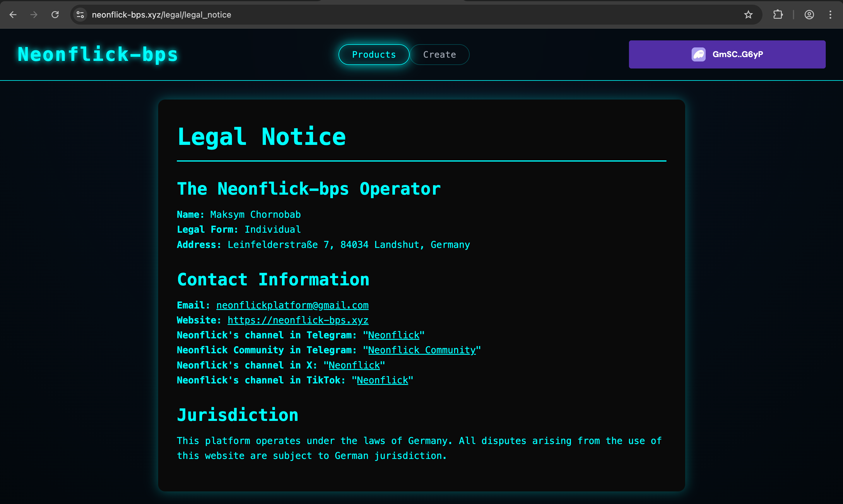Open the neonflickplatform@gmail.com email link
This screenshot has height=504, width=843.
click(292, 305)
